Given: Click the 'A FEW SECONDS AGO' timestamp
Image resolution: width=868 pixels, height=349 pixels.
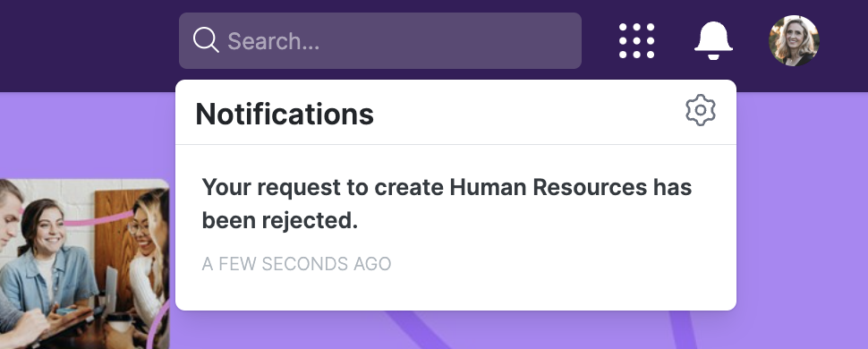Looking at the screenshot, I should (296, 264).
